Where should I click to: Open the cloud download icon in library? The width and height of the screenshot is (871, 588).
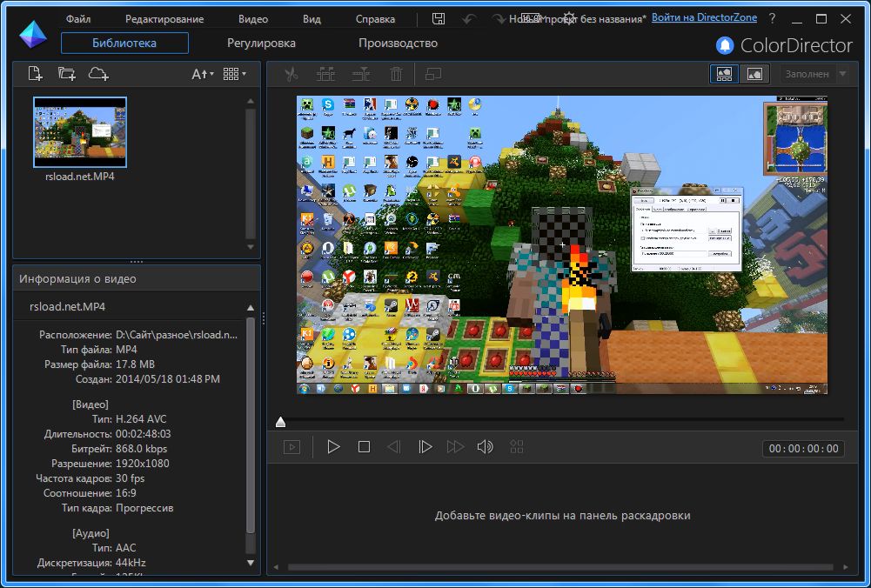pos(98,74)
